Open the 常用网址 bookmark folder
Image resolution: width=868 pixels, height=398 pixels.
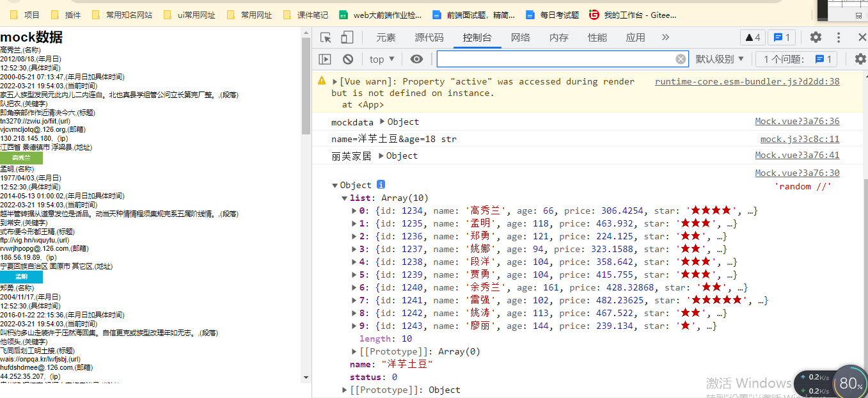pos(249,15)
